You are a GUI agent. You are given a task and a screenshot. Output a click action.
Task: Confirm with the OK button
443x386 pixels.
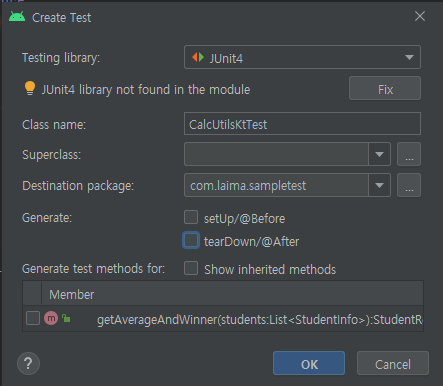tap(309, 363)
